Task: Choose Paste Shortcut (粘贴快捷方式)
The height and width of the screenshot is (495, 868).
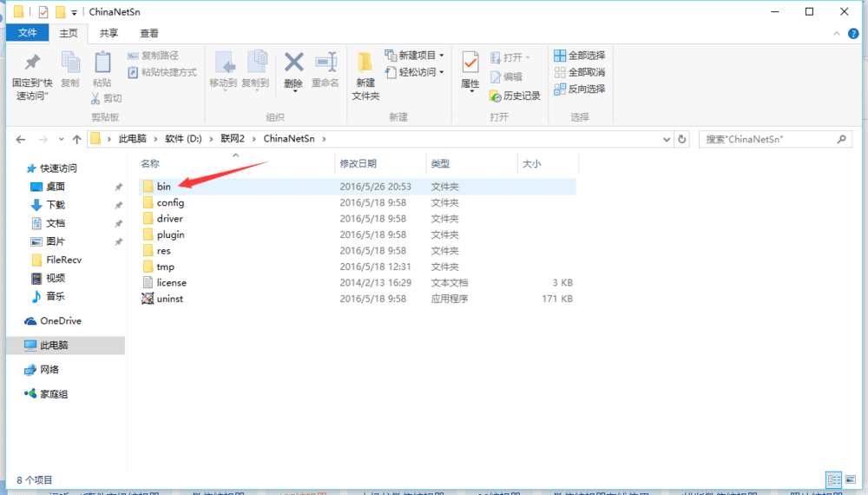Action: coord(162,73)
